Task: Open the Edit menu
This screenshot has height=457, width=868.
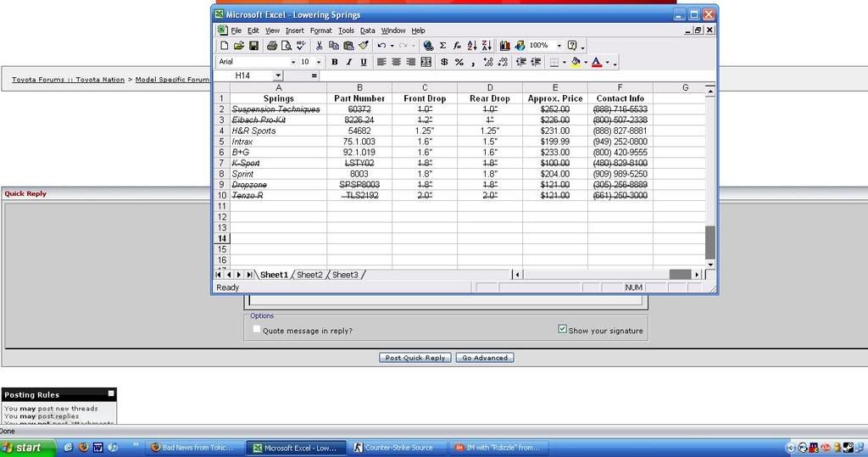Action: [253, 31]
